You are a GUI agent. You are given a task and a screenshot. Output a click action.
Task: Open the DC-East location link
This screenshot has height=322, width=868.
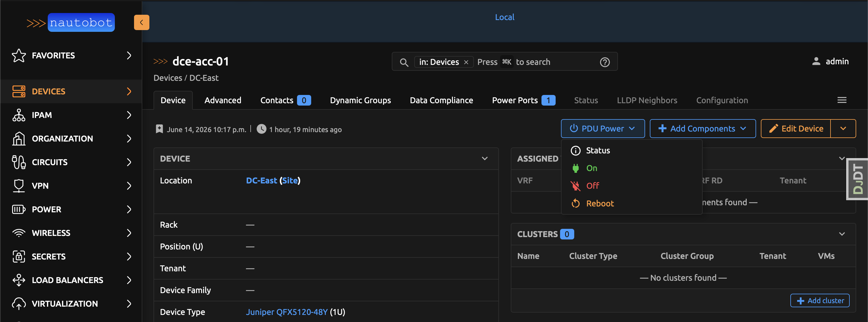pyautogui.click(x=261, y=181)
